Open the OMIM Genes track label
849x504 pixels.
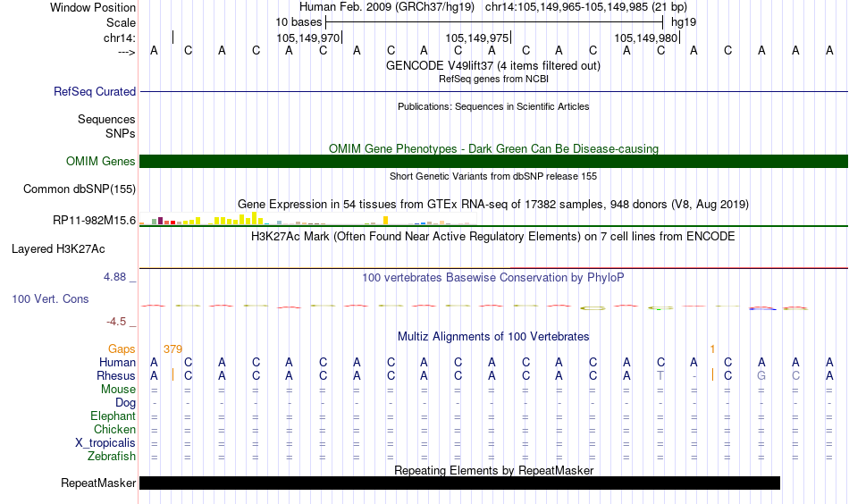(x=101, y=162)
